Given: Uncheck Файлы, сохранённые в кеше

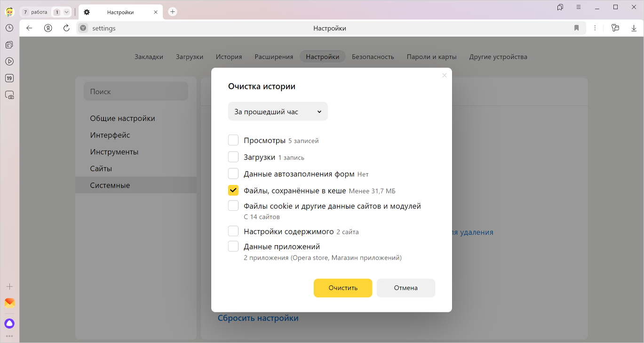Looking at the screenshot, I should (x=233, y=190).
